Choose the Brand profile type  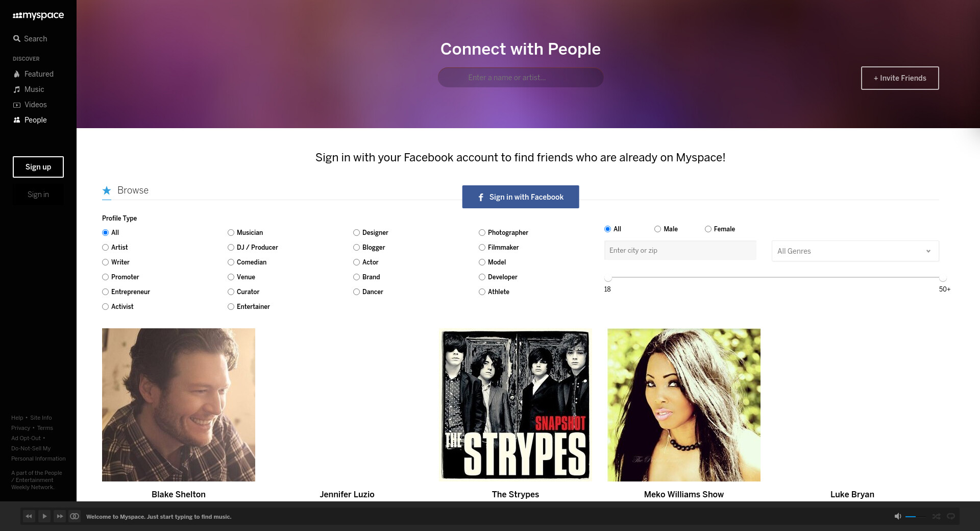356,277
